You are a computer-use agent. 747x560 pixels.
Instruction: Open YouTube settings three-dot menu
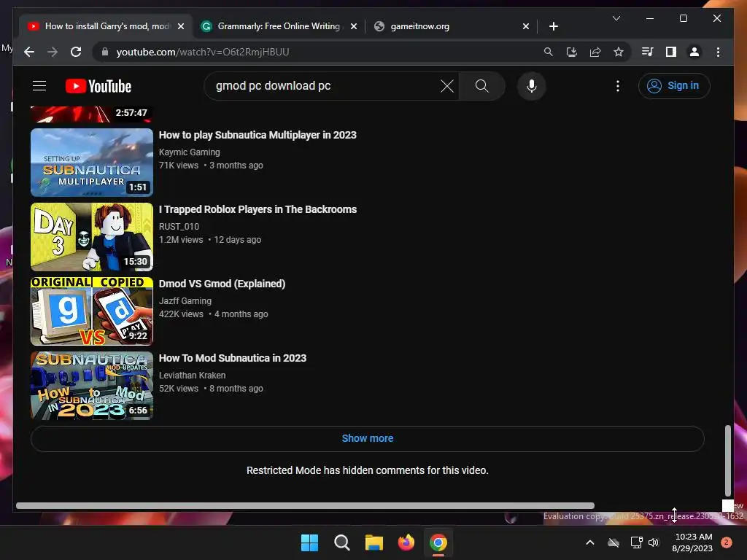tap(617, 86)
